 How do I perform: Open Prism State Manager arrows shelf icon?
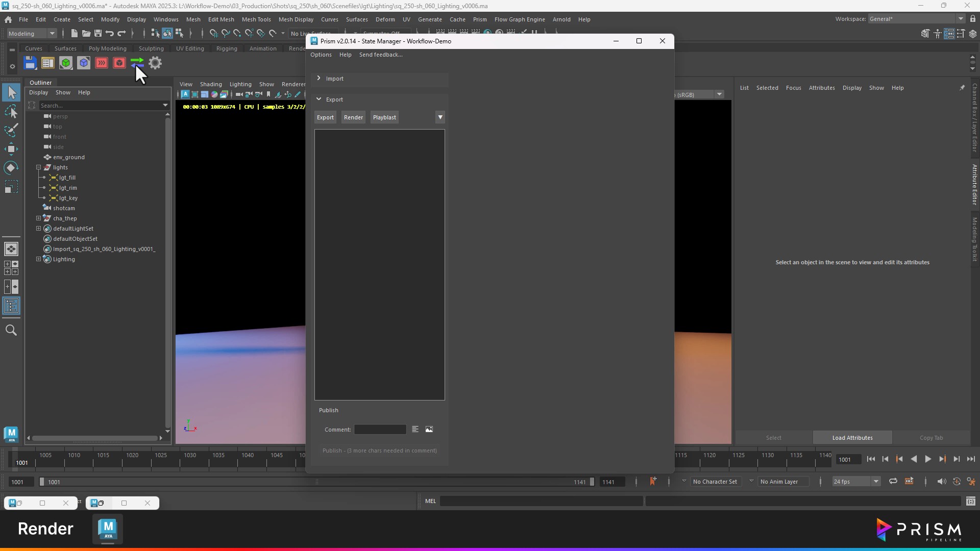[137, 63]
